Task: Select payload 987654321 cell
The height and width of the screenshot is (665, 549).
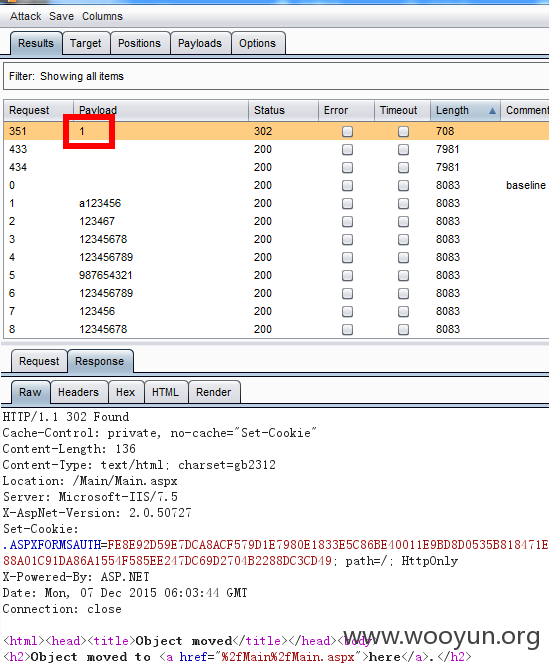Action: coord(106,275)
